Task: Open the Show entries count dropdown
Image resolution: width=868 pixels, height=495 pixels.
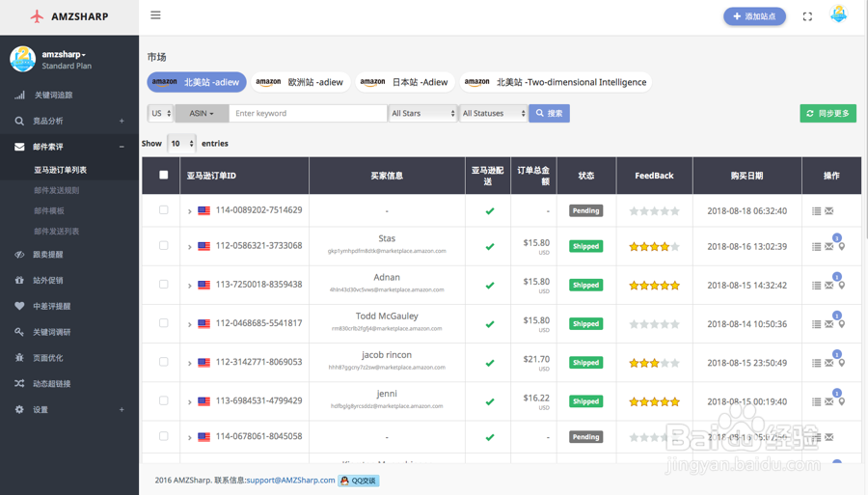Action: [x=181, y=144]
